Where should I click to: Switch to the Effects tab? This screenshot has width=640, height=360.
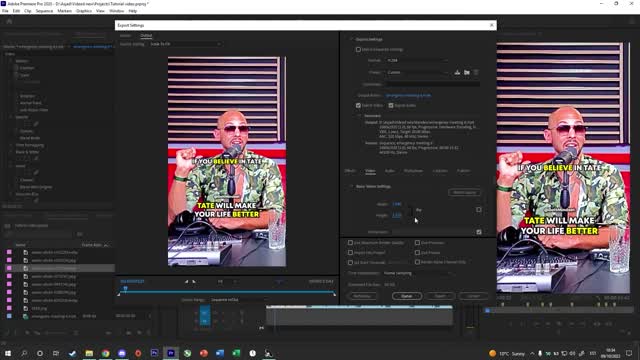coord(350,171)
